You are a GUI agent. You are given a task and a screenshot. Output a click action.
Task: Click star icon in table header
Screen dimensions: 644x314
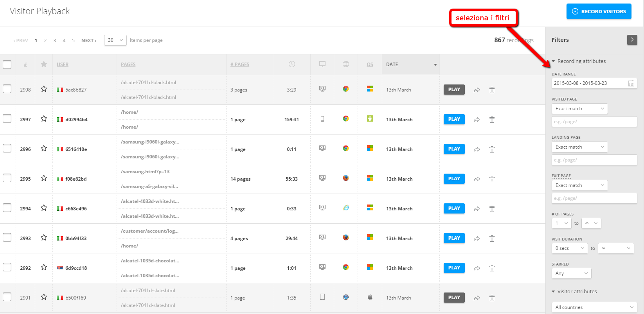tap(44, 65)
